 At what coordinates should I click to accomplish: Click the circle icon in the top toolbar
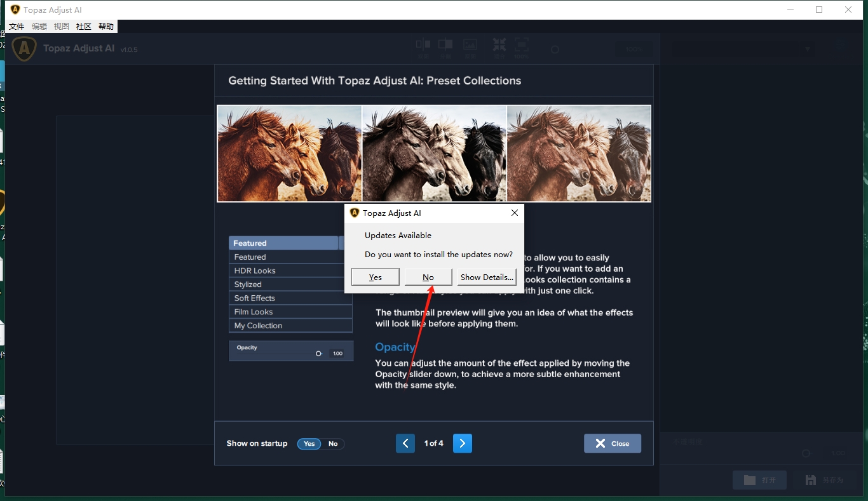(x=555, y=50)
